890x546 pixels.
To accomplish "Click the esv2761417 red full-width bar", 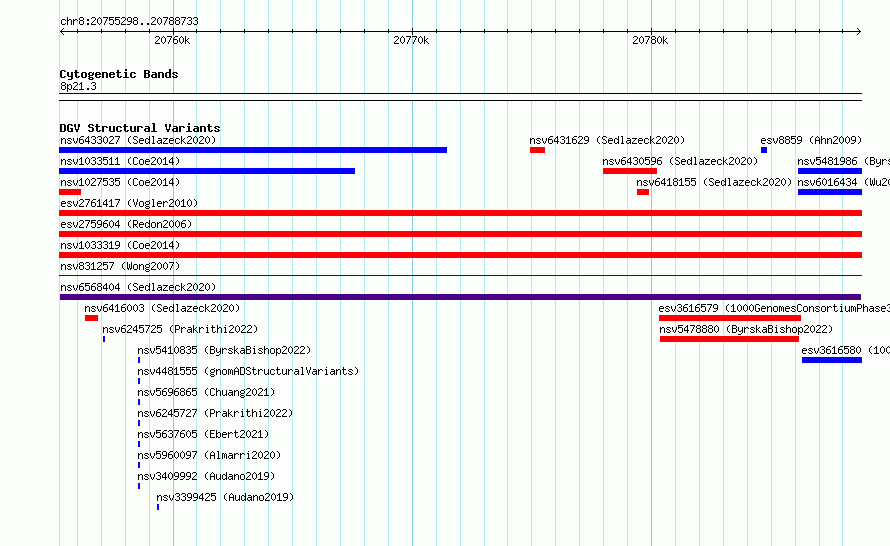I will pos(460,213).
